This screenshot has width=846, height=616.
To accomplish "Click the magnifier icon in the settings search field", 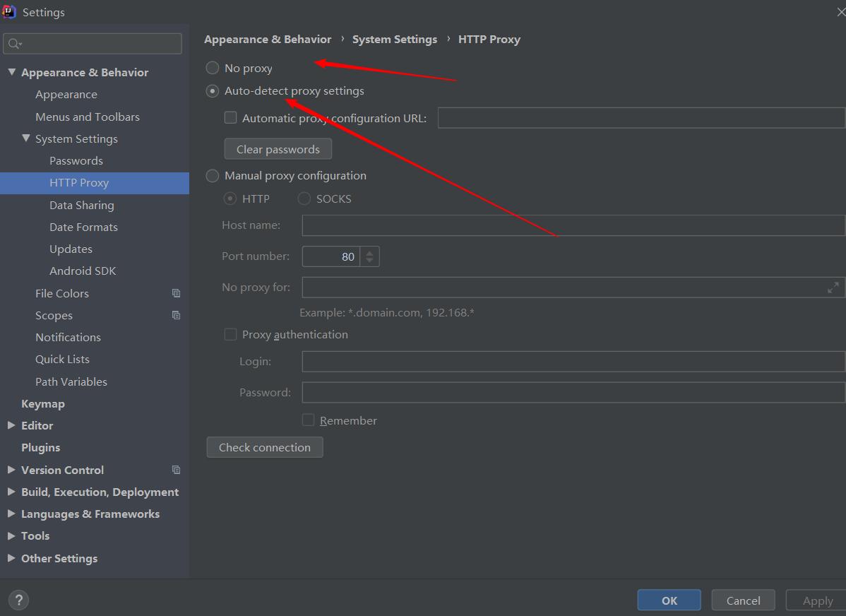I will click(x=14, y=44).
